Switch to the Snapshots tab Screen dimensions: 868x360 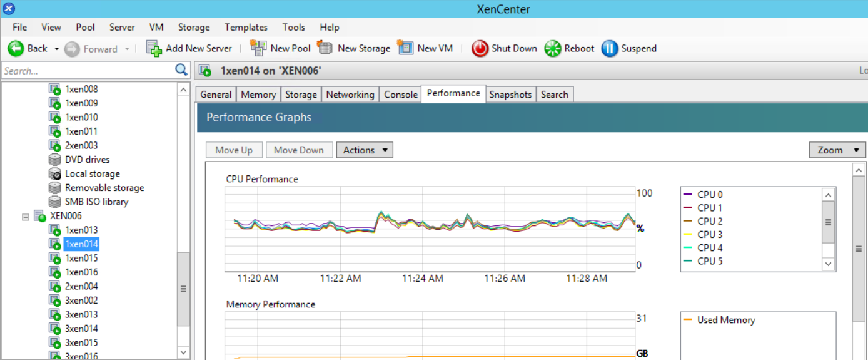(x=510, y=95)
